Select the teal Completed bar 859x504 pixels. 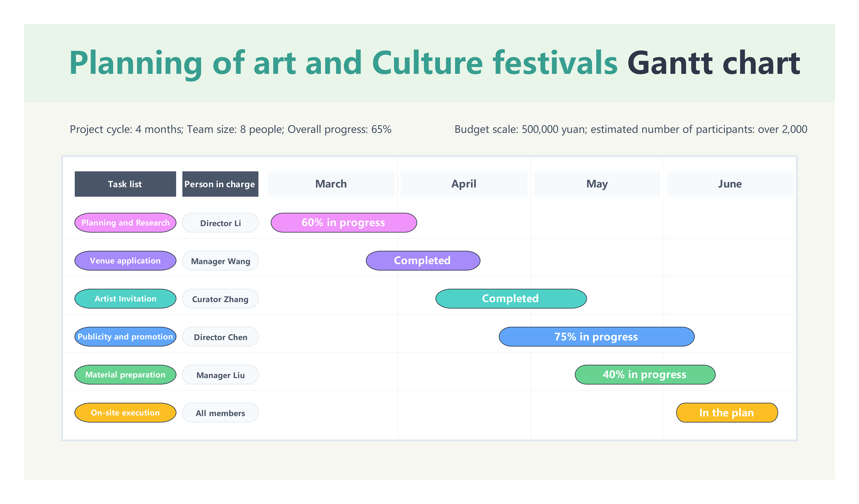pyautogui.click(x=511, y=299)
